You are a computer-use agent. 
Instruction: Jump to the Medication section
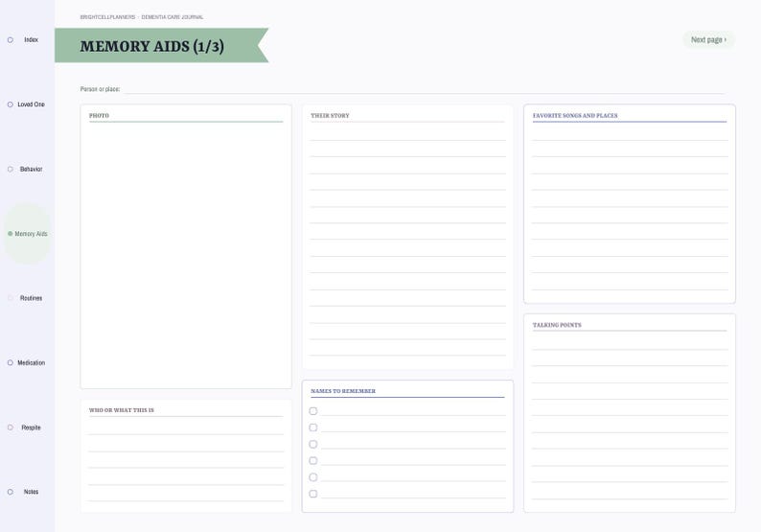tap(27, 362)
